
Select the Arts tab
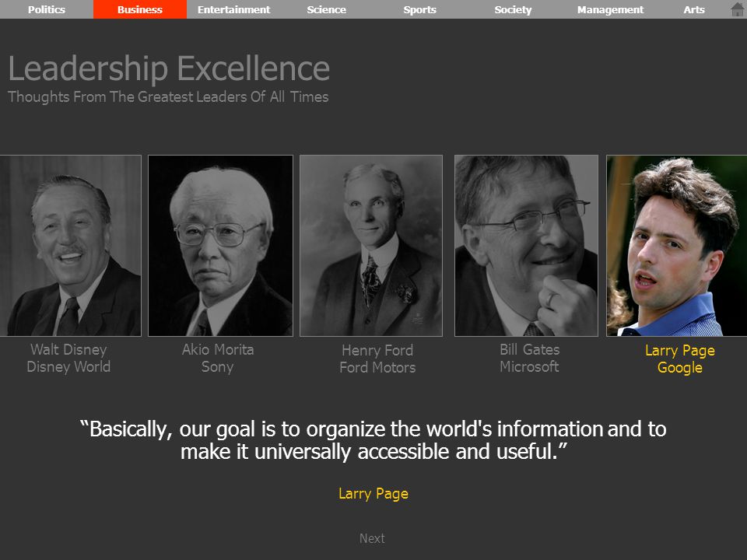click(x=694, y=9)
